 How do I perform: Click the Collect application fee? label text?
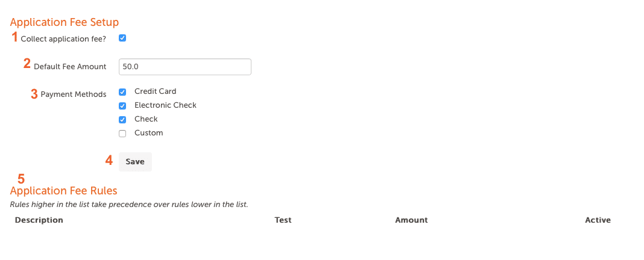63,40
